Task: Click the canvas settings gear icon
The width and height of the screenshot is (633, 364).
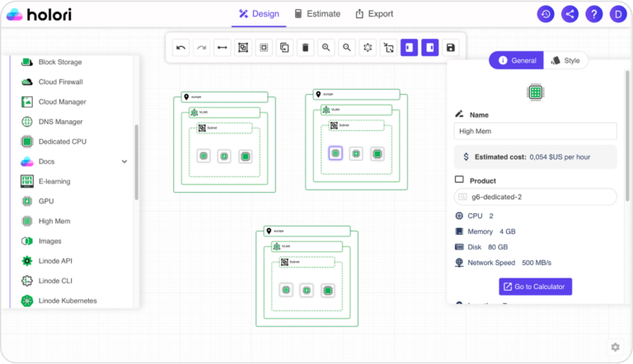Action: coord(615,347)
